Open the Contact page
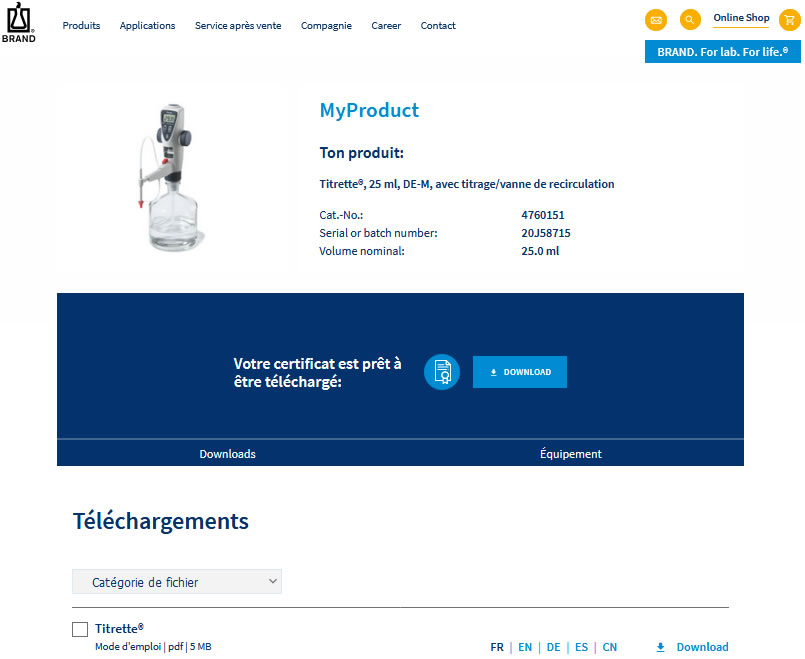 coord(438,26)
